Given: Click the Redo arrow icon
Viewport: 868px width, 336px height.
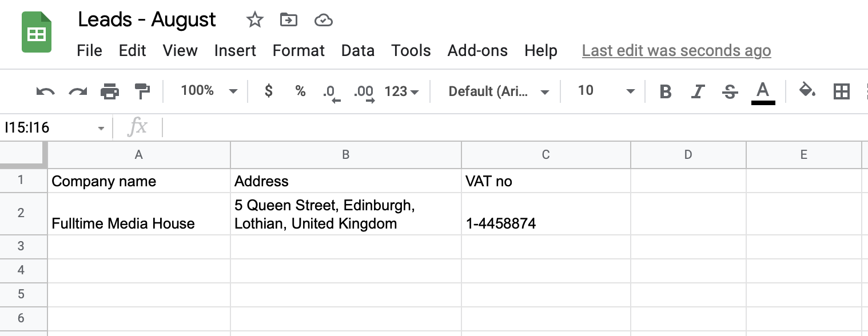Looking at the screenshot, I should pyautogui.click(x=78, y=91).
